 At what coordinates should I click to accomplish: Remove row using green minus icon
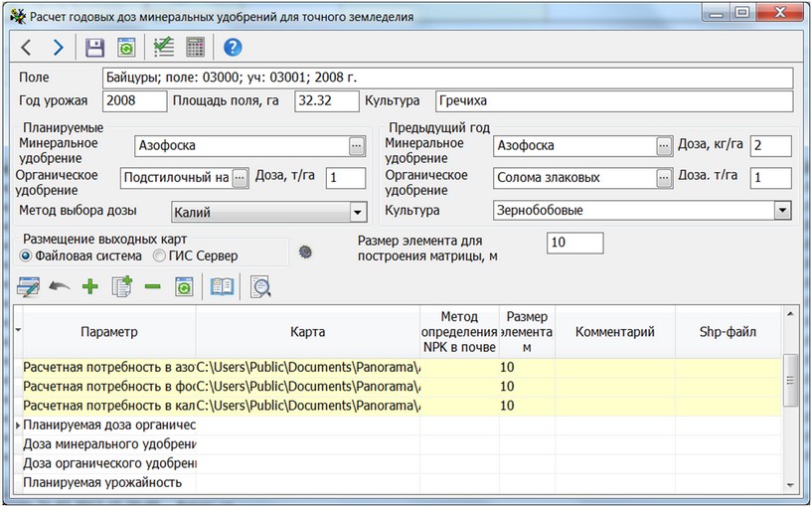pyautogui.click(x=152, y=287)
